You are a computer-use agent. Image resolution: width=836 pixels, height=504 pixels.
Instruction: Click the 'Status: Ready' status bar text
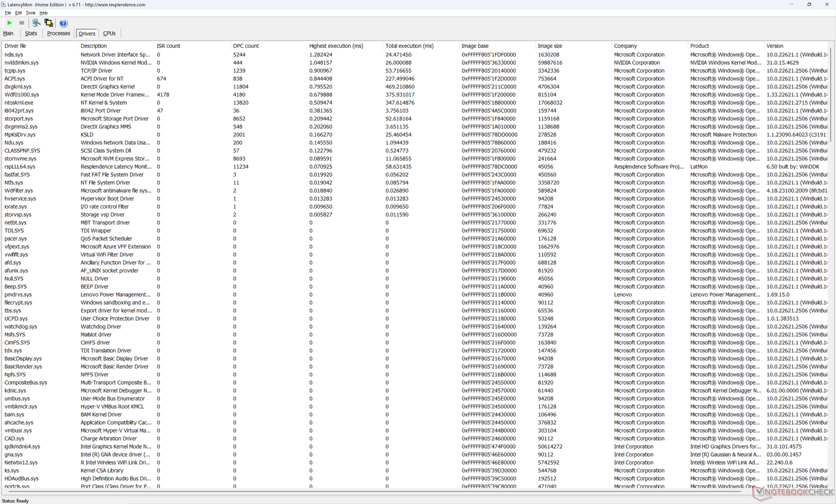pos(15,501)
